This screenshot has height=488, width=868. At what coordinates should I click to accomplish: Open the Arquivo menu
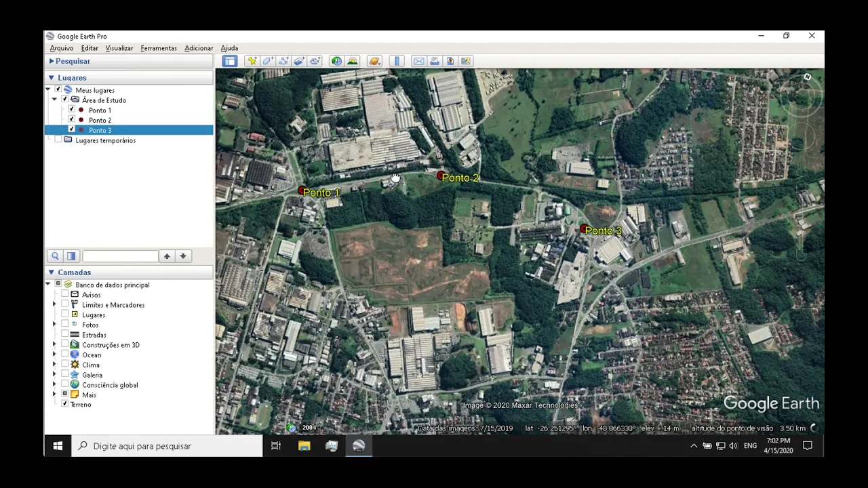62,48
